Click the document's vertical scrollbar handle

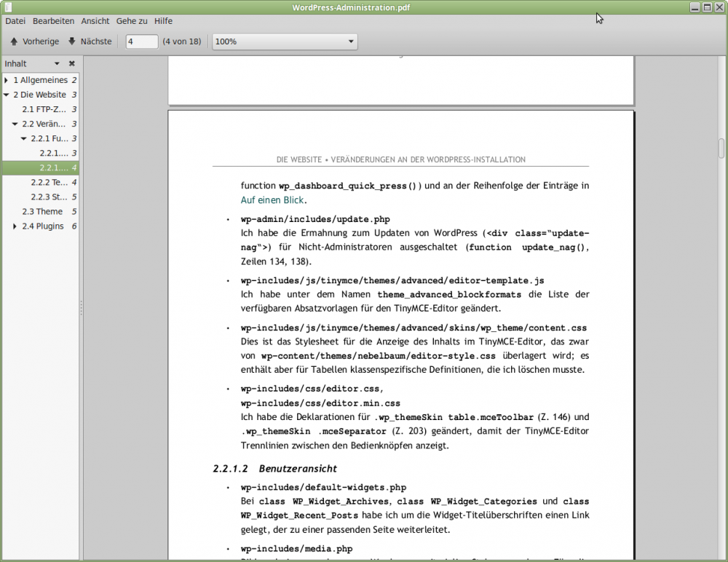721,149
